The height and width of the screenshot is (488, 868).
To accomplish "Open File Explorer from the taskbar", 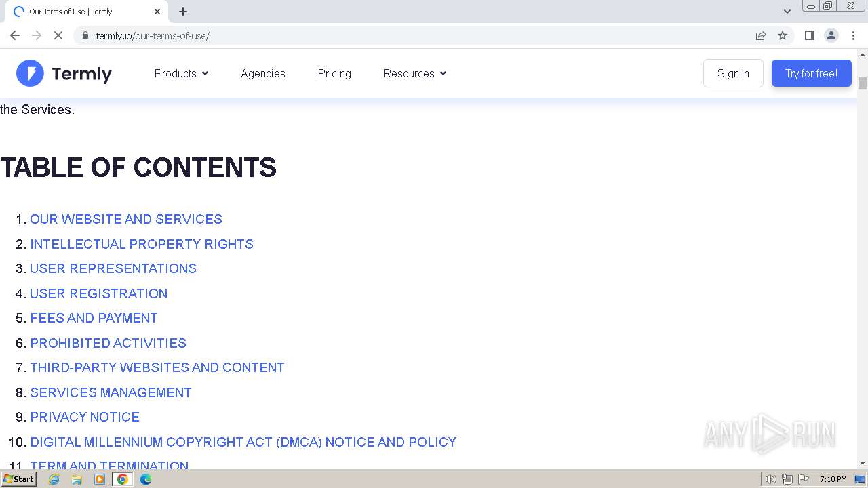I will pos(77,479).
